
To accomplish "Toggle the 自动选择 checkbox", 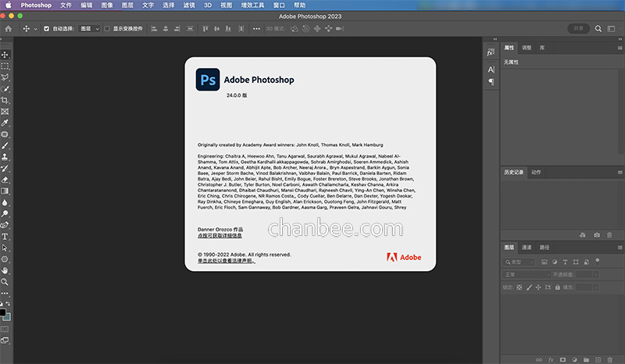I will pyautogui.click(x=46, y=29).
